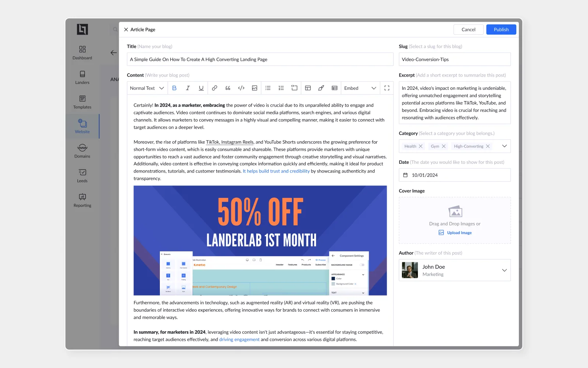Click the 'TikTok, Instagram Reels' underlined text
This screenshot has height=368, width=588.
tap(230, 142)
